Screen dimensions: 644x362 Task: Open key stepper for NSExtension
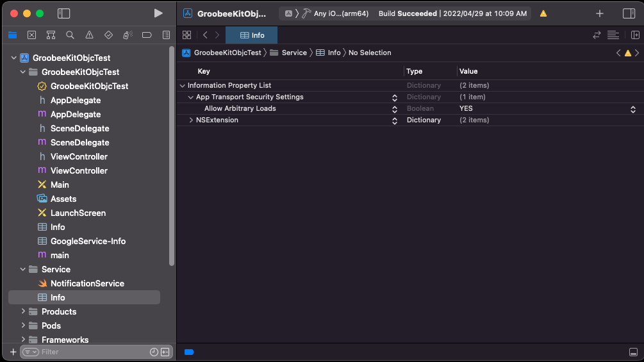pos(395,120)
